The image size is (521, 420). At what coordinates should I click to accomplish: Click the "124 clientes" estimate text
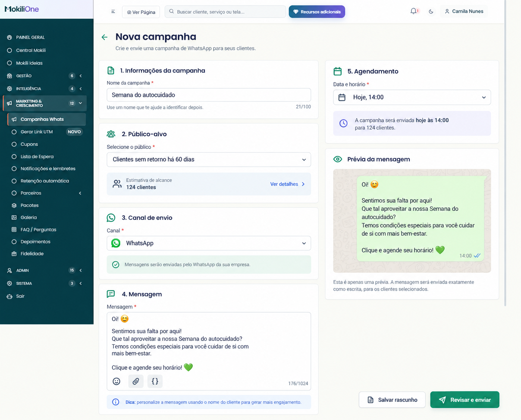point(141,188)
